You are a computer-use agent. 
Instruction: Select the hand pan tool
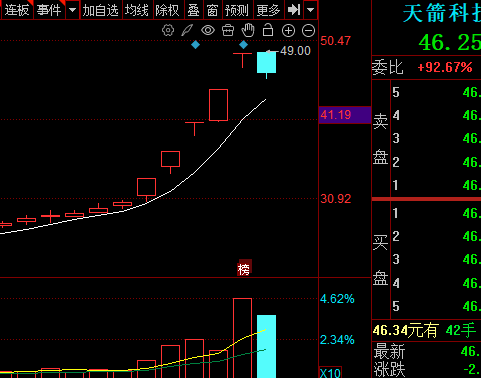pos(248,30)
